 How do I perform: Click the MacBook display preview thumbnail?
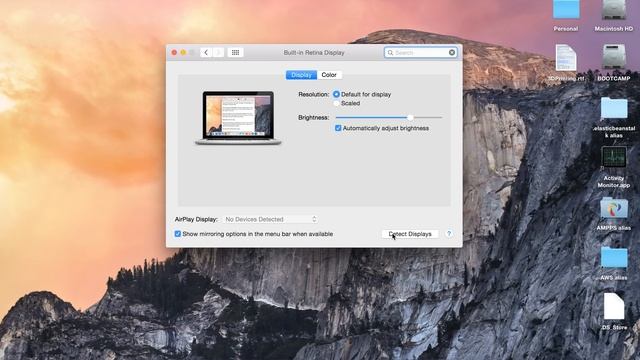click(238, 118)
